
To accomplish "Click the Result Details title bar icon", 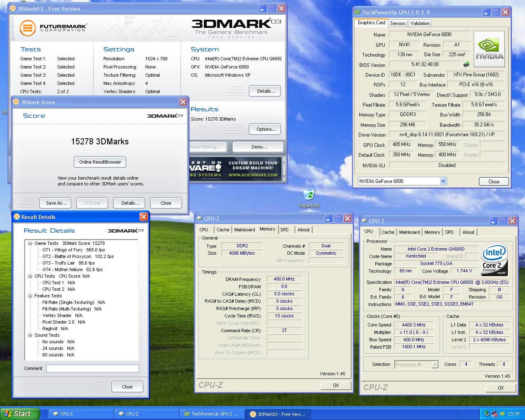I will pos(16,217).
